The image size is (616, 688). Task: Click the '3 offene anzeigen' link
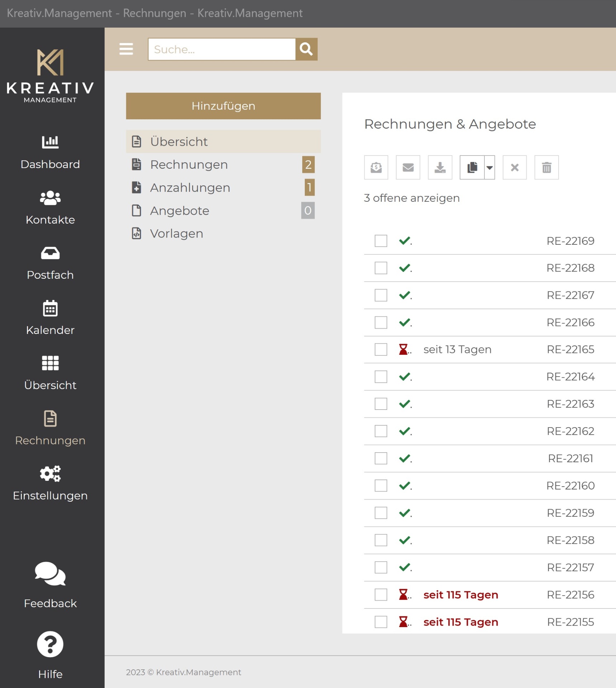[x=412, y=198]
